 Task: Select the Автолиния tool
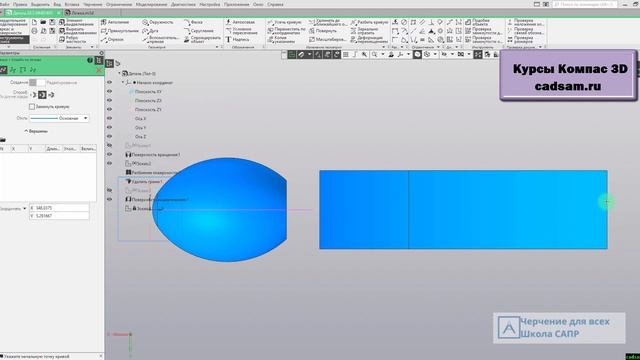tap(115, 22)
